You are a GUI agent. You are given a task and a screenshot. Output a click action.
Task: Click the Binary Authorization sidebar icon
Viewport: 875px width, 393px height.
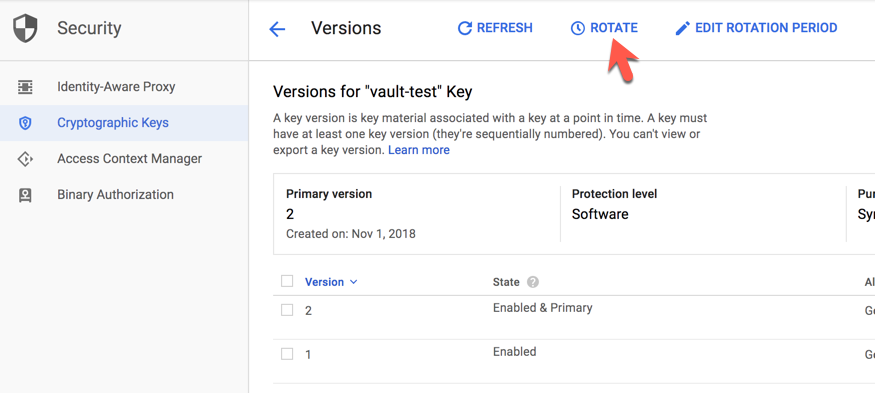[x=25, y=195]
